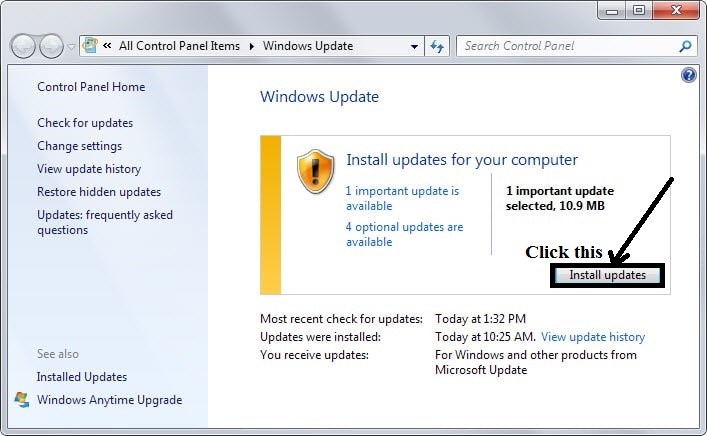Open the Check for updates link
The height and width of the screenshot is (436, 707).
85,123
